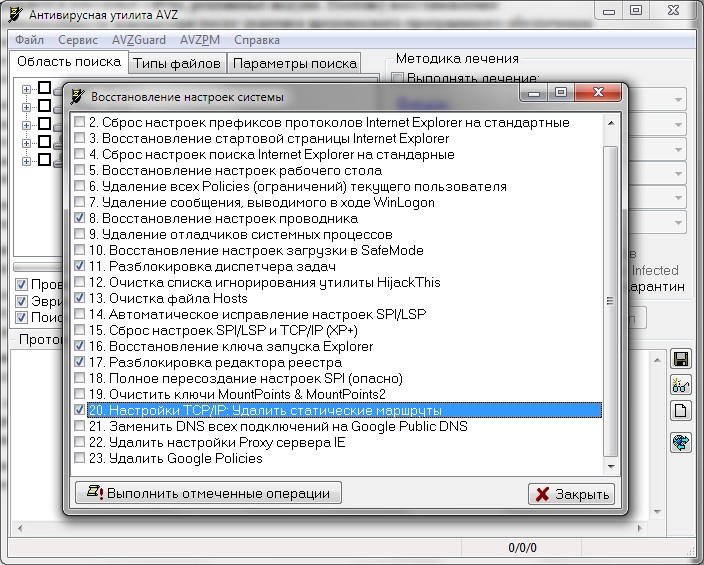
Task: Check item 3 restore IE start page
Action: click(79, 138)
